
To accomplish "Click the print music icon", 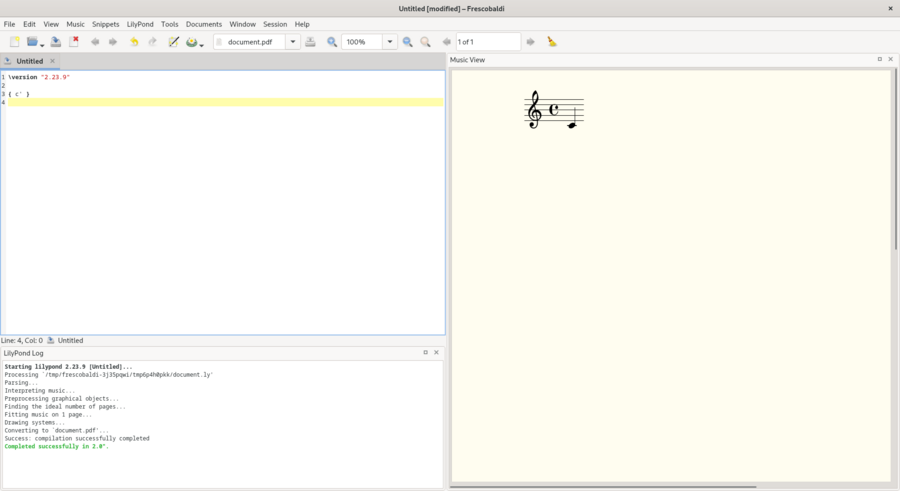I will [x=310, y=42].
